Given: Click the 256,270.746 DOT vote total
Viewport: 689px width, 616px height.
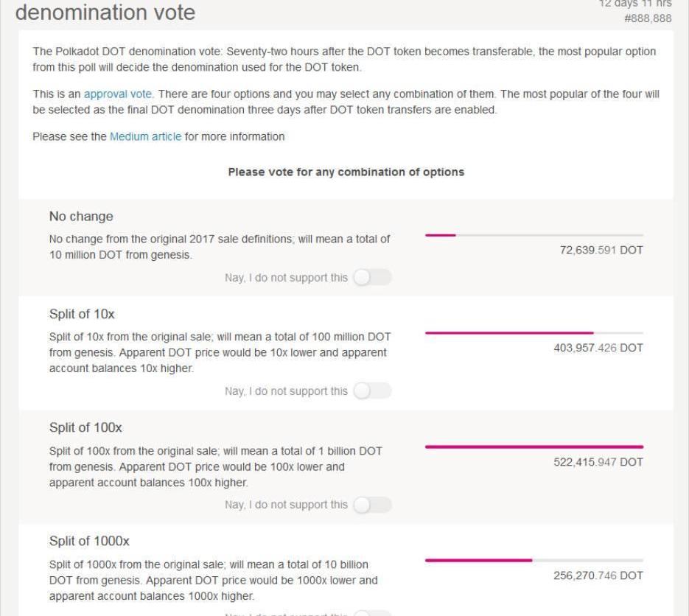Looking at the screenshot, I should (598, 575).
